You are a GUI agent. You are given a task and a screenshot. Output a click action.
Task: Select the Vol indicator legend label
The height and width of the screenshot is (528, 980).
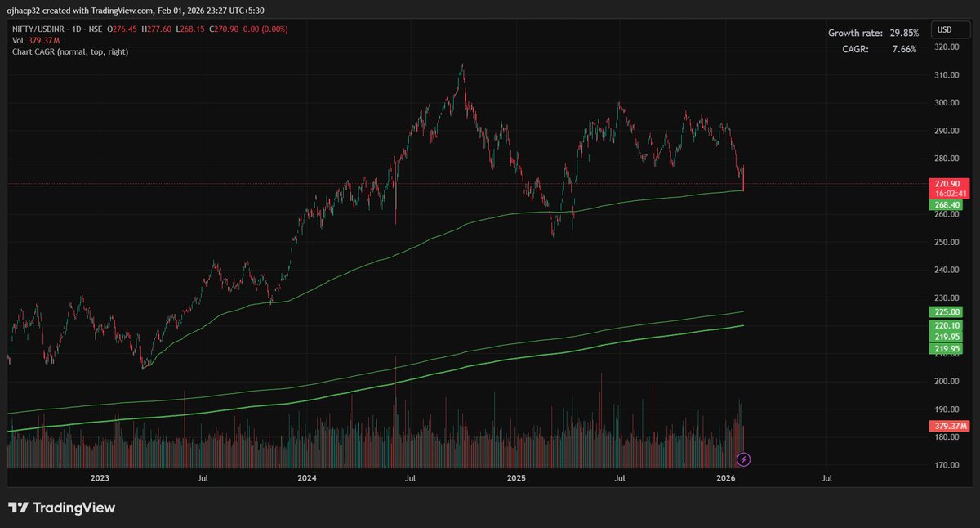19,40
